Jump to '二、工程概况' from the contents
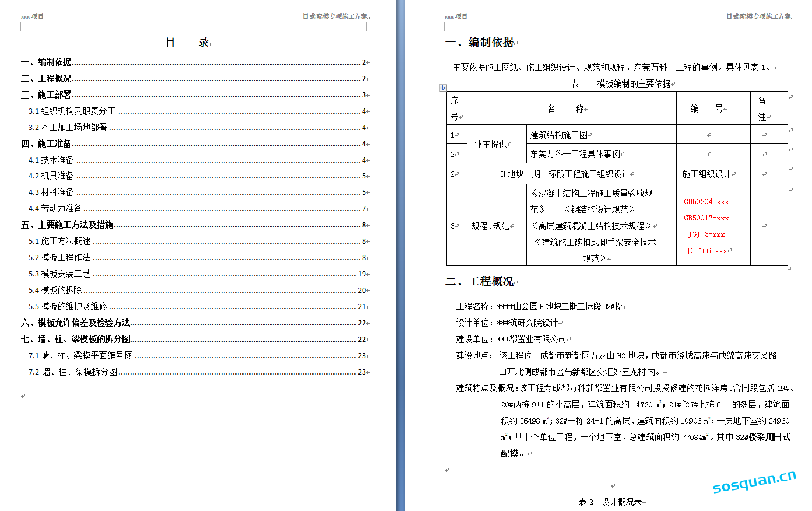 tap(47, 78)
